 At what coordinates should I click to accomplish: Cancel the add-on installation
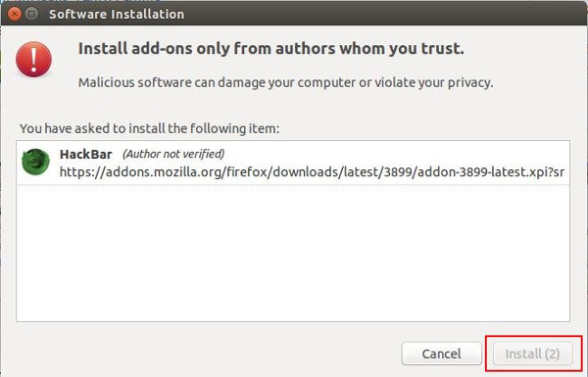click(x=441, y=353)
